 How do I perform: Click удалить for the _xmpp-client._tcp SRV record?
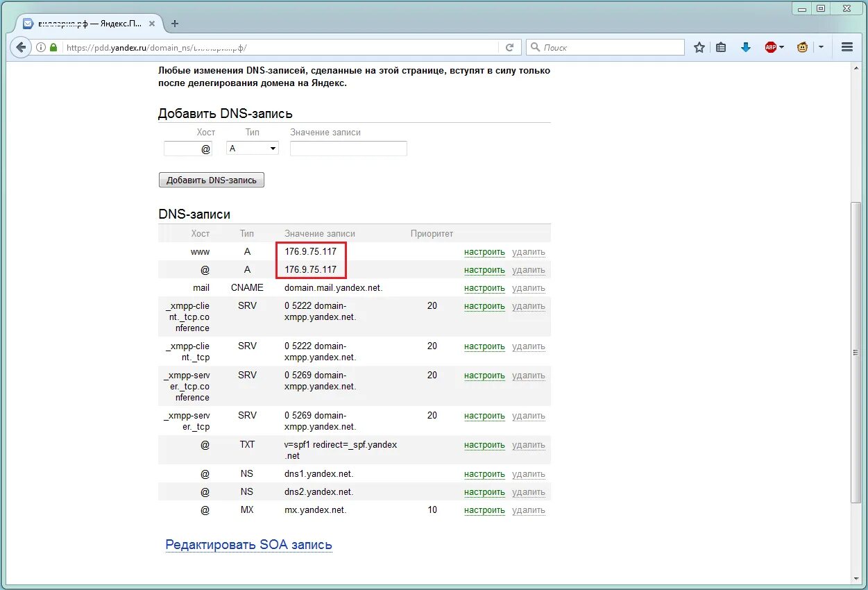(529, 346)
